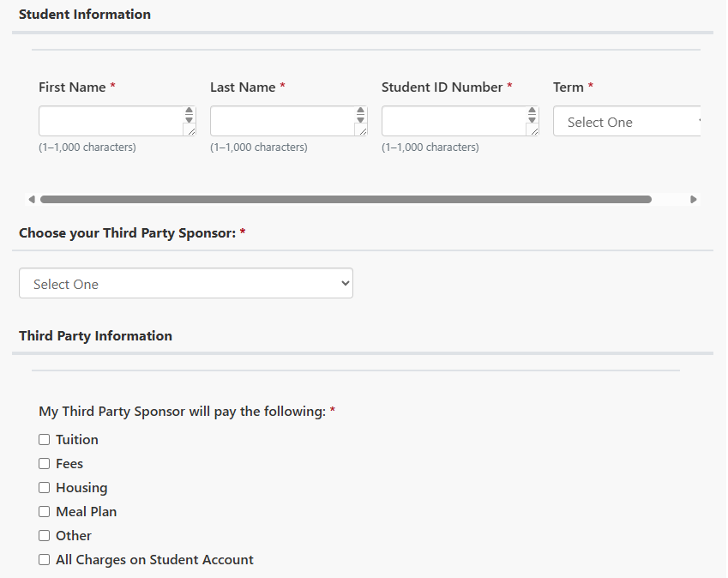This screenshot has height=578, width=728.
Task: Open the Third Party Sponsor dropdown
Action: pyautogui.click(x=186, y=283)
